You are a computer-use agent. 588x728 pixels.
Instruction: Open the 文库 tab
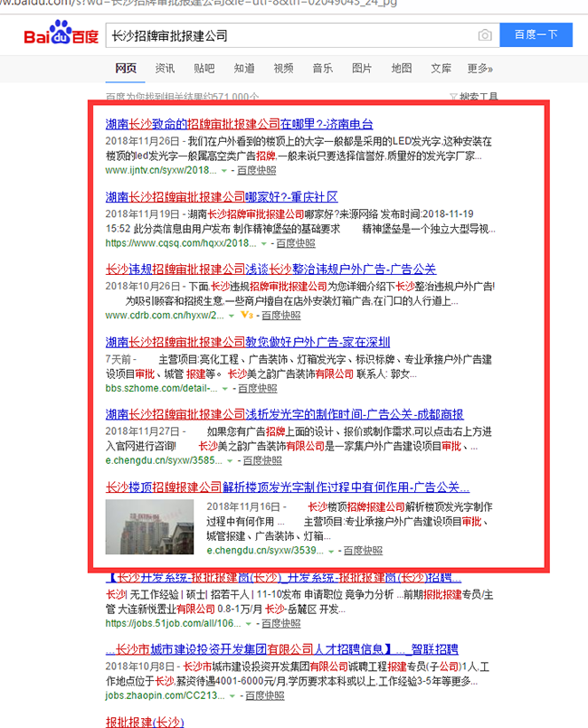(x=441, y=69)
